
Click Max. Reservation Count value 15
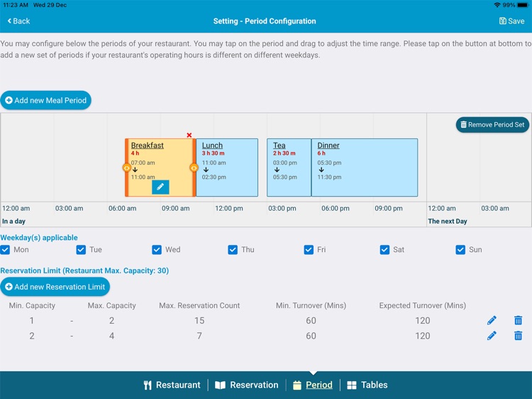coord(199,320)
